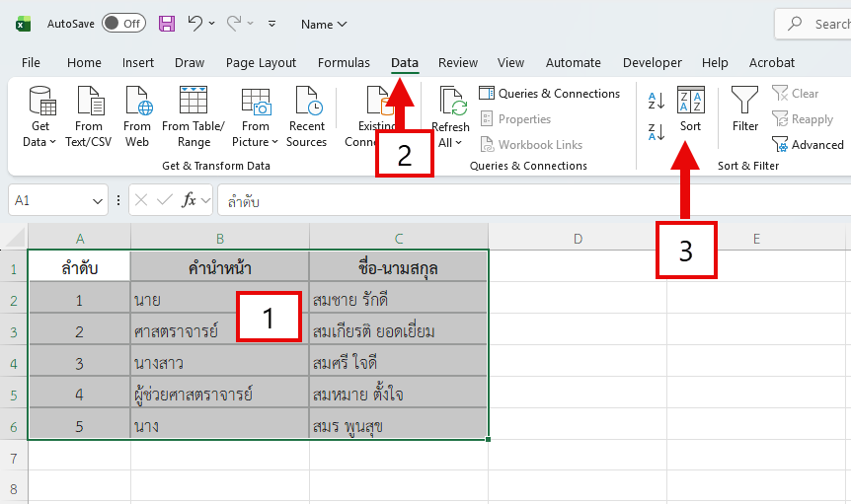Click the Insert Function fx icon
The height and width of the screenshot is (504, 851).
(x=189, y=200)
